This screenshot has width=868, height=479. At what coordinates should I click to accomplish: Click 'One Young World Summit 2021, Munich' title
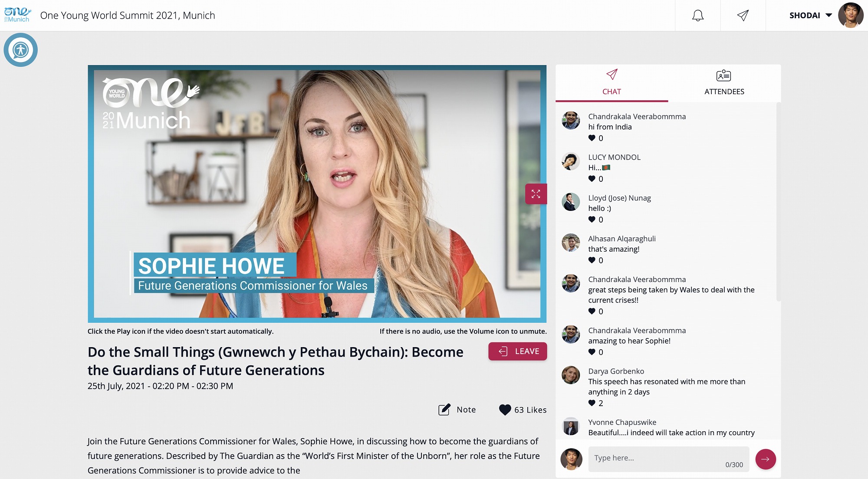(128, 16)
